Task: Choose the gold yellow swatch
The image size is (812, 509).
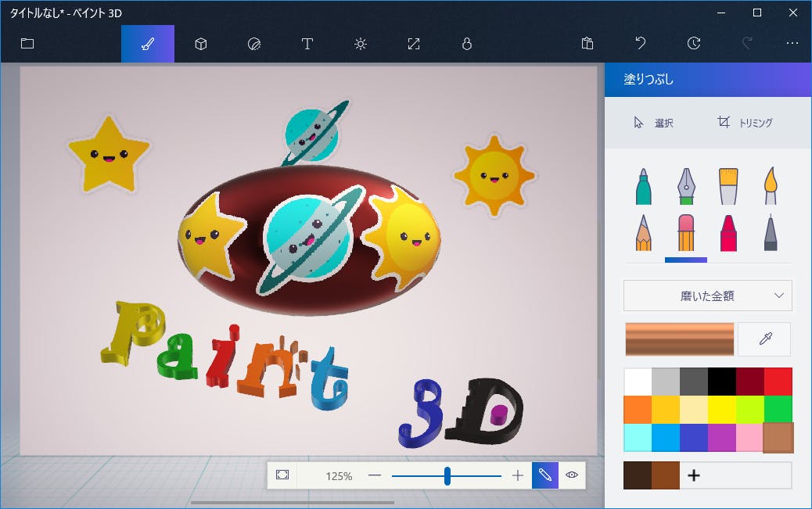Action: click(x=666, y=410)
